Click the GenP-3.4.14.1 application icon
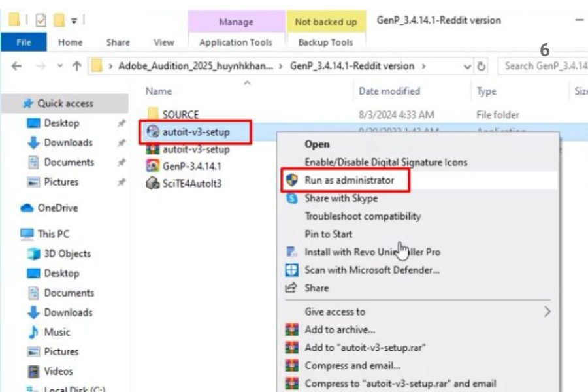Viewport: 588px width, 392px height. pos(152,166)
